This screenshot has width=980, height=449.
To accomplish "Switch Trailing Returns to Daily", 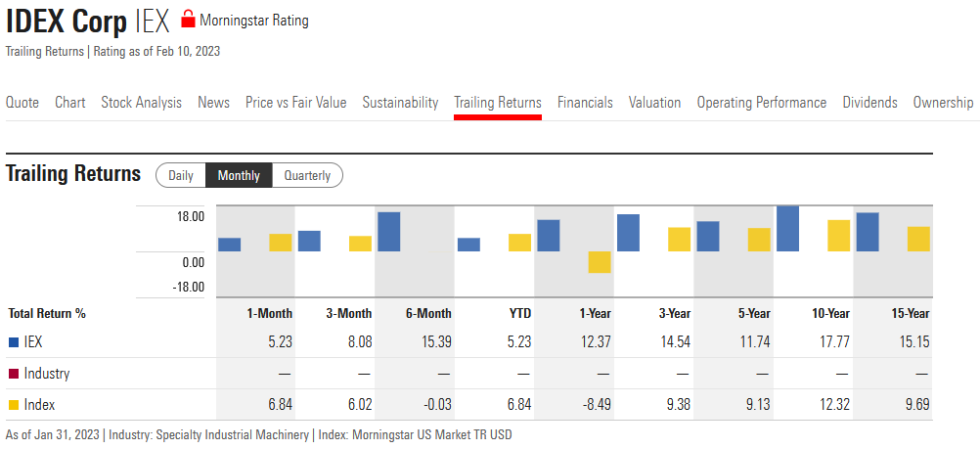I will 181,175.
